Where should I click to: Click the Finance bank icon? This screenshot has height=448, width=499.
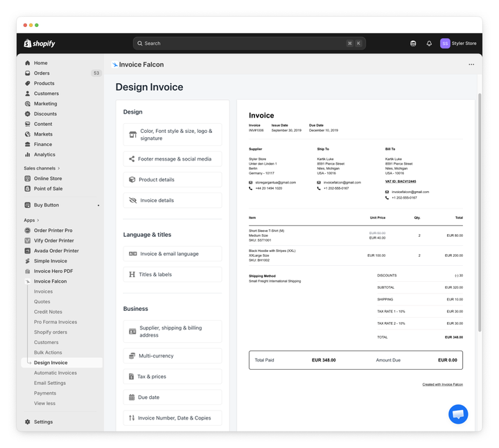coord(28,144)
